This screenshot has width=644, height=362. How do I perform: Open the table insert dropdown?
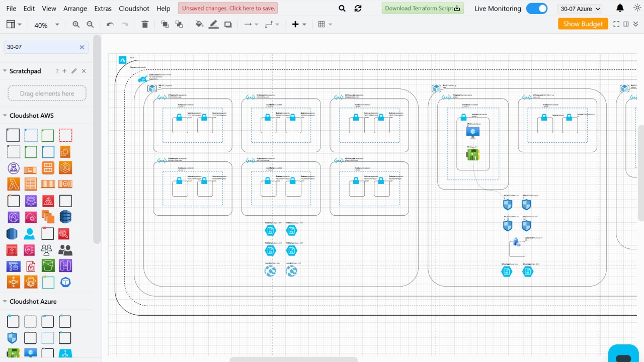325,24
